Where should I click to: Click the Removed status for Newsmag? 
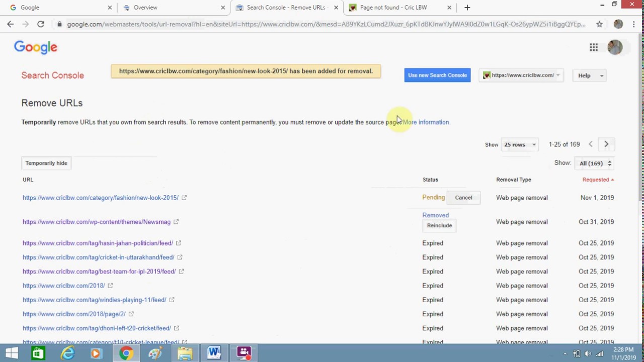(x=436, y=215)
